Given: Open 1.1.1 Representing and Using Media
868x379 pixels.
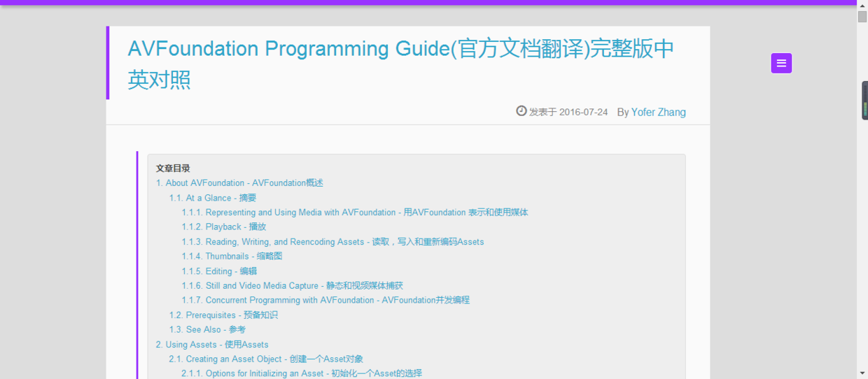Looking at the screenshot, I should (354, 213).
